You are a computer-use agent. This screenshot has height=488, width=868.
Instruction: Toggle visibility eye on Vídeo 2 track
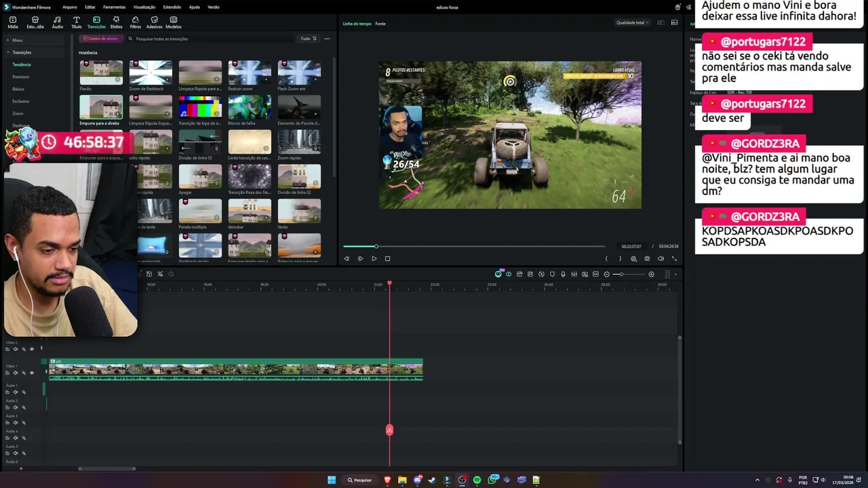(x=31, y=349)
